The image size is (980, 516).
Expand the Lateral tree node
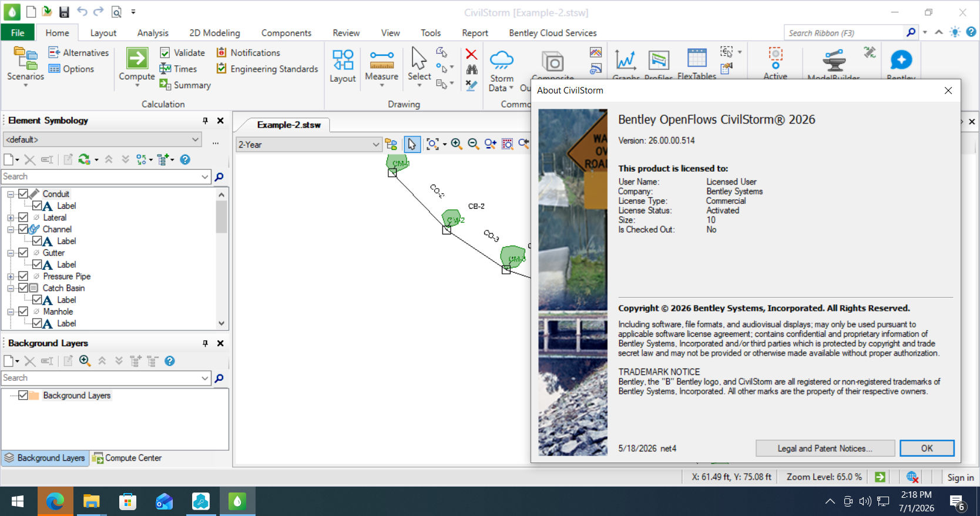[11, 217]
